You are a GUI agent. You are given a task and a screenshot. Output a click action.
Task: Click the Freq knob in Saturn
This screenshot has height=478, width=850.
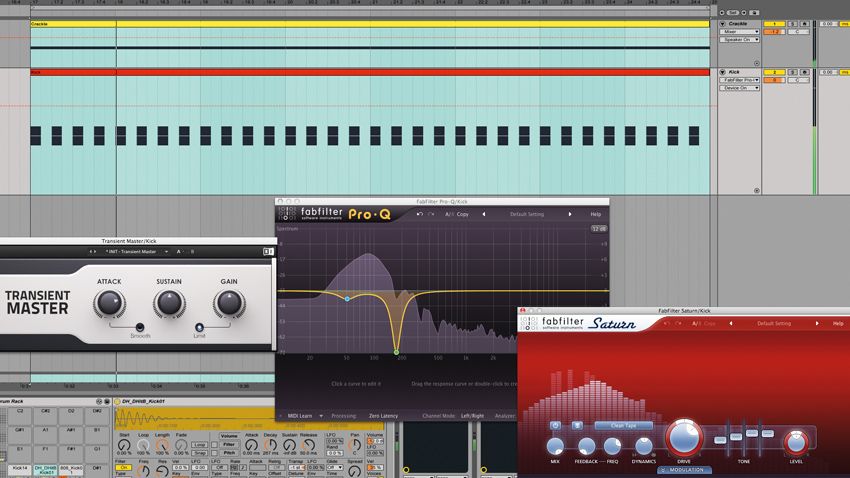(612, 446)
